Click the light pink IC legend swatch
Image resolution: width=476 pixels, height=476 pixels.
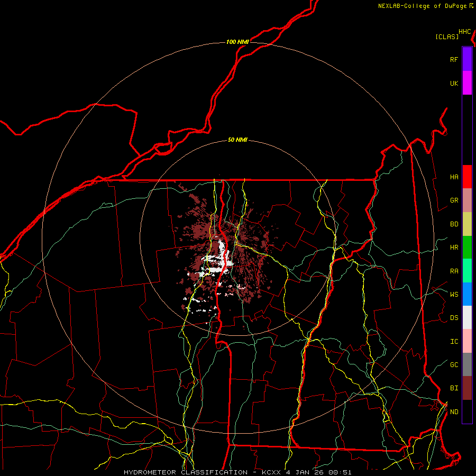pyautogui.click(x=467, y=341)
